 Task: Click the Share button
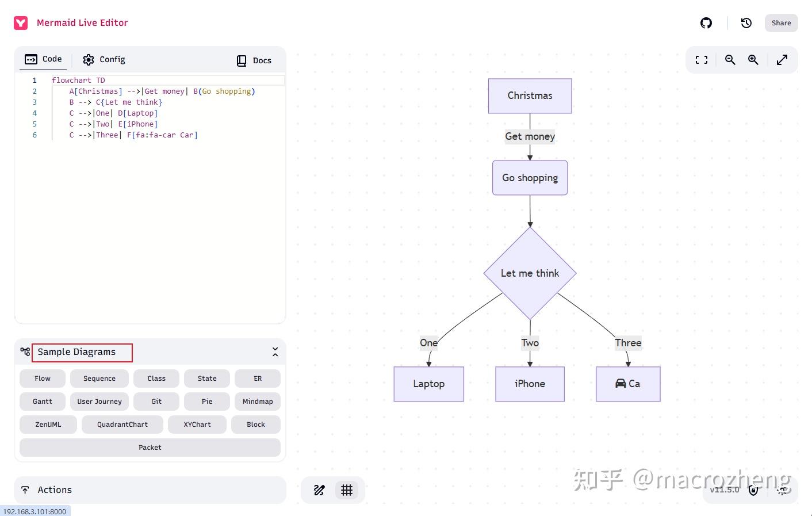point(781,23)
